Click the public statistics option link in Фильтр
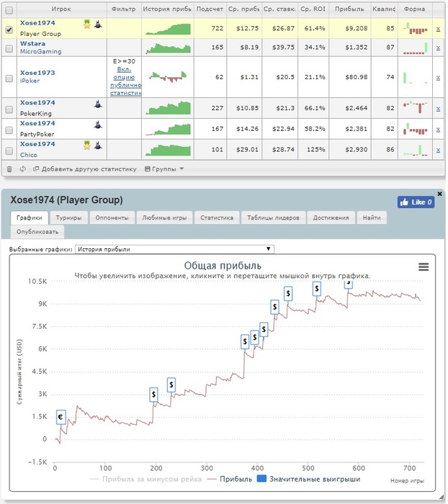448x504 pixels. (x=125, y=81)
